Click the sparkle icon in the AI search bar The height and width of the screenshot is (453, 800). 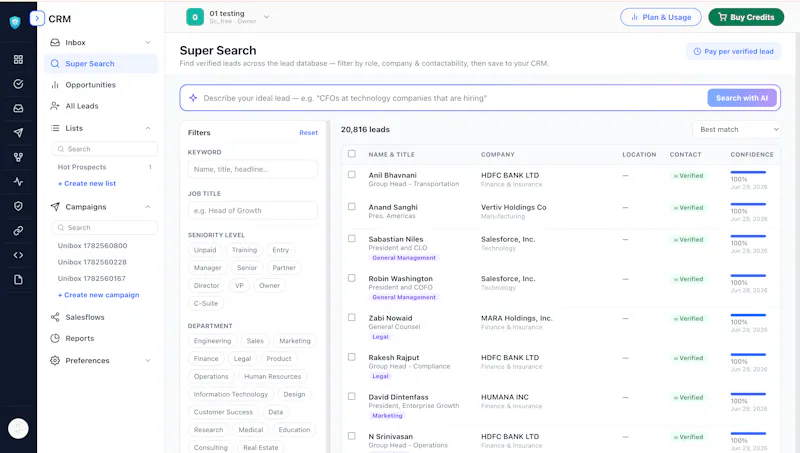coord(193,97)
